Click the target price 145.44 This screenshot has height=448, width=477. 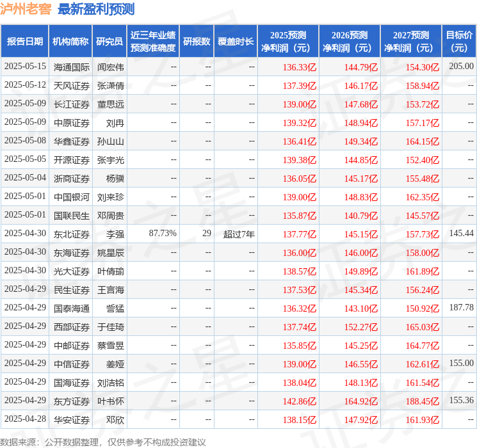point(461,233)
